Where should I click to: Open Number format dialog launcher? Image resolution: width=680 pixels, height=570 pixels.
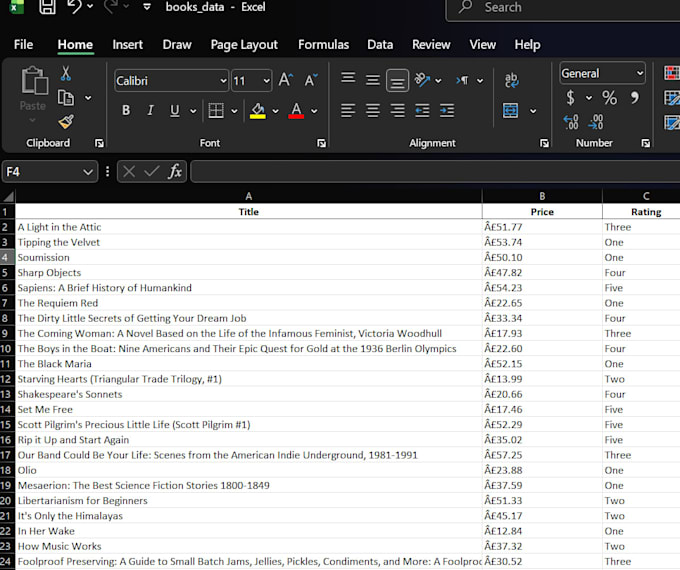click(x=646, y=143)
